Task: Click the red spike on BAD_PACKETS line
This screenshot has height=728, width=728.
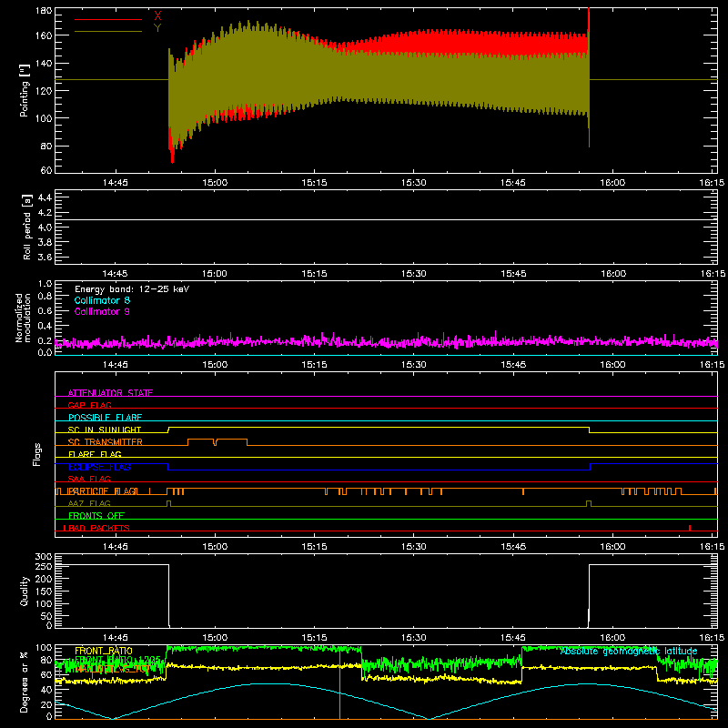Action: tap(690, 528)
